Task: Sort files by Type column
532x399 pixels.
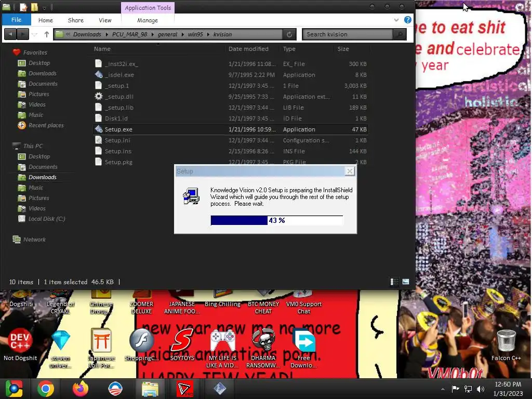Action: 289,49
